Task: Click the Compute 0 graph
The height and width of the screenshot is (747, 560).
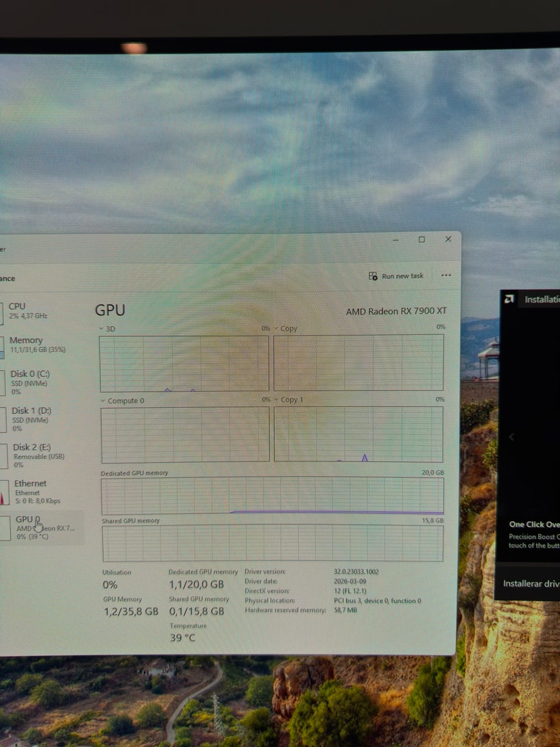Action: click(x=185, y=435)
